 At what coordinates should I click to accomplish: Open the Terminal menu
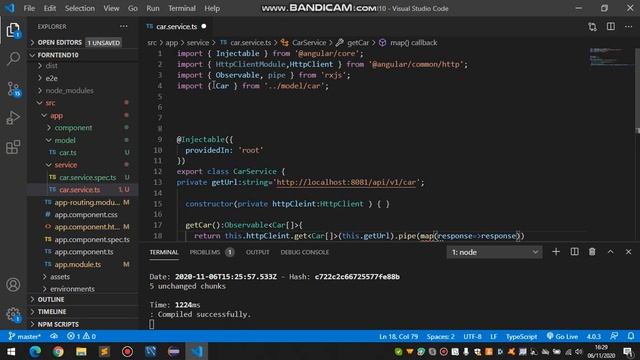[182, 8]
